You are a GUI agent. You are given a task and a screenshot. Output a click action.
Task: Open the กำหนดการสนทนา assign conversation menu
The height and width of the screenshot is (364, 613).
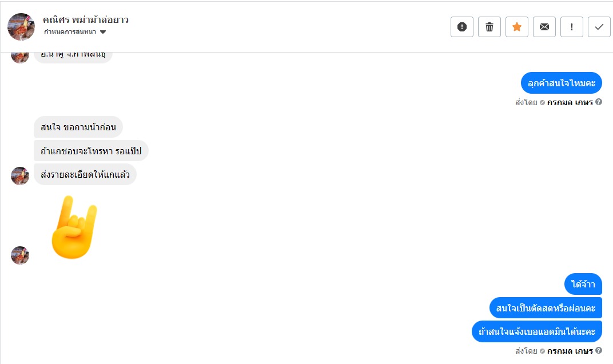pos(70,32)
